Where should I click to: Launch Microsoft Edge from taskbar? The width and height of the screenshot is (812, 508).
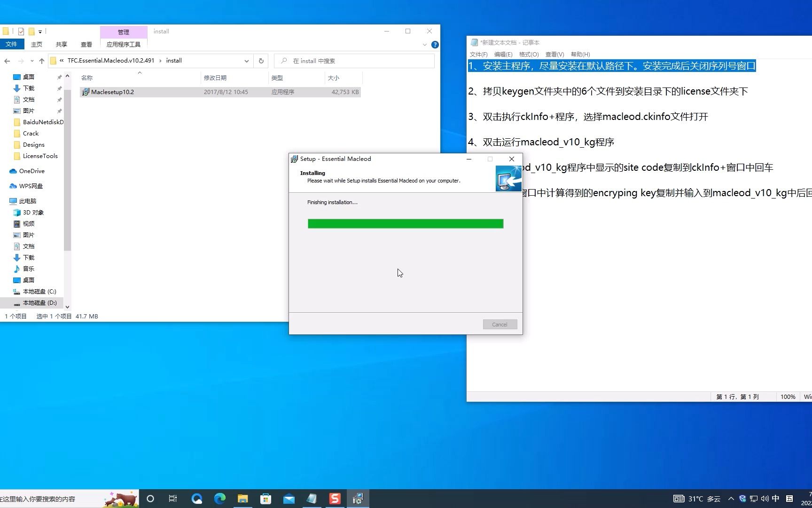pyautogui.click(x=219, y=499)
